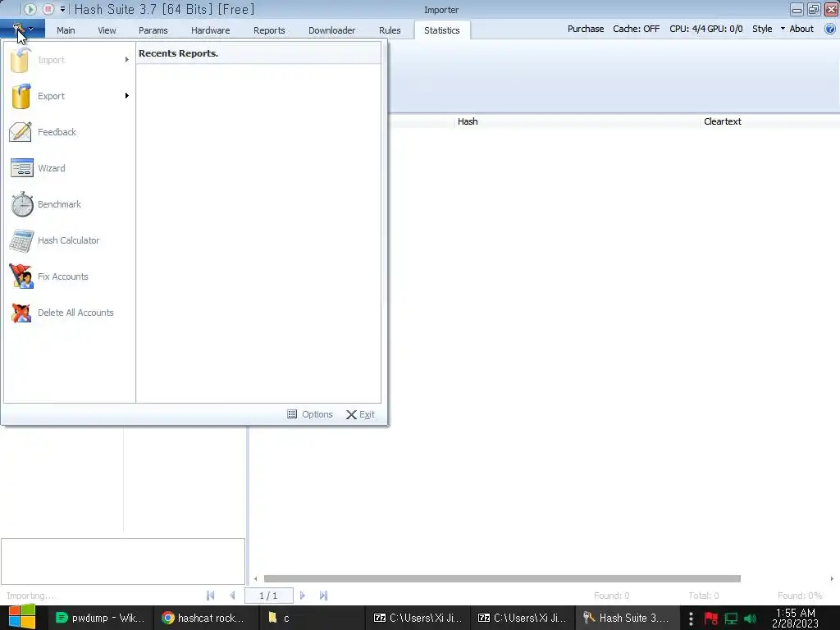Switch to the Downloader ribbon tab

click(331, 30)
